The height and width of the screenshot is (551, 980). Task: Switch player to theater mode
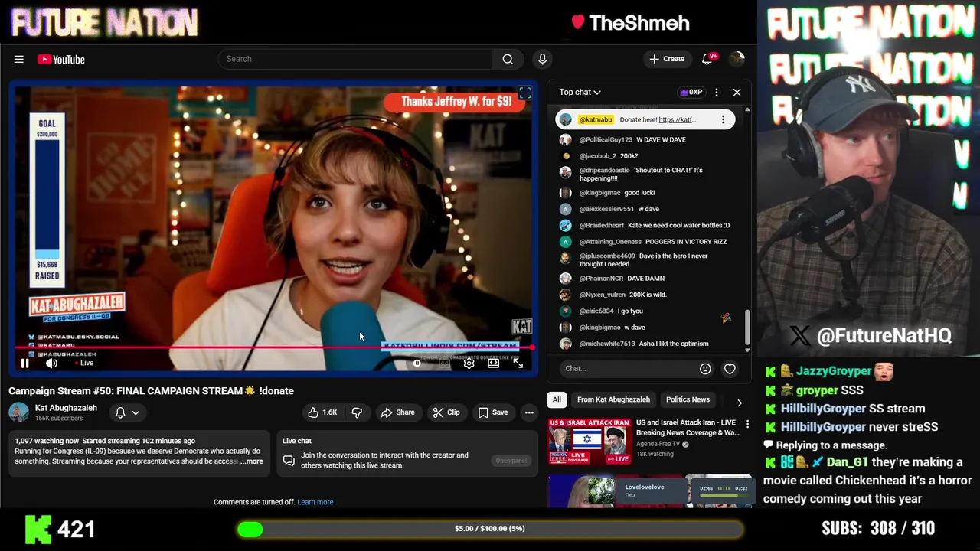(493, 364)
